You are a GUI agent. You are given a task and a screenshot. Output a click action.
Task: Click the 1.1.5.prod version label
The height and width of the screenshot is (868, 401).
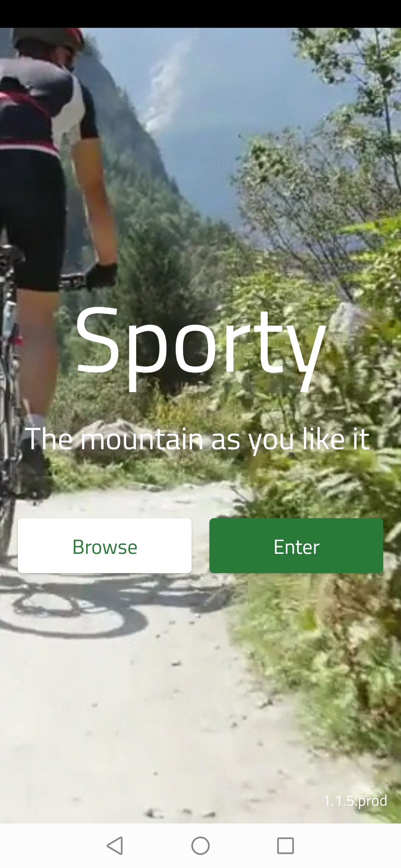[x=355, y=800]
